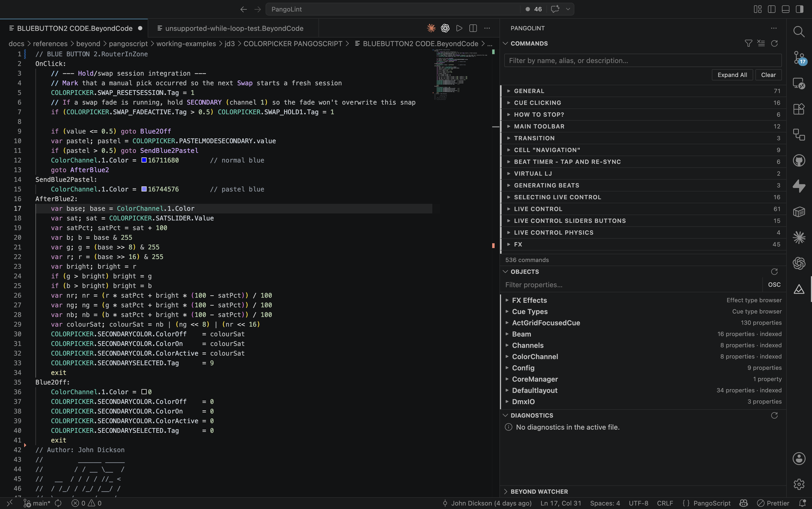Screen dimensions: 812x509
Task: Open the Manage gear icon
Action: (799, 484)
